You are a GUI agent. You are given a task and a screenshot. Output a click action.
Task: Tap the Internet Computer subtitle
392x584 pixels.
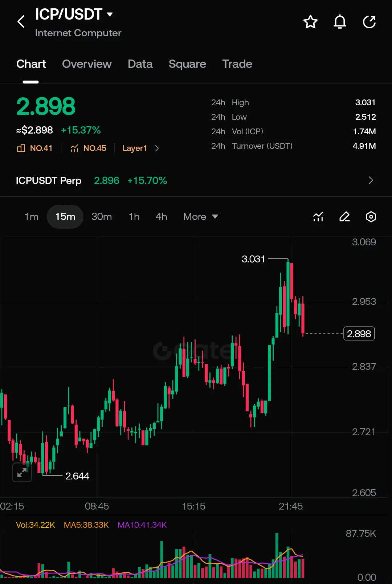click(x=78, y=33)
